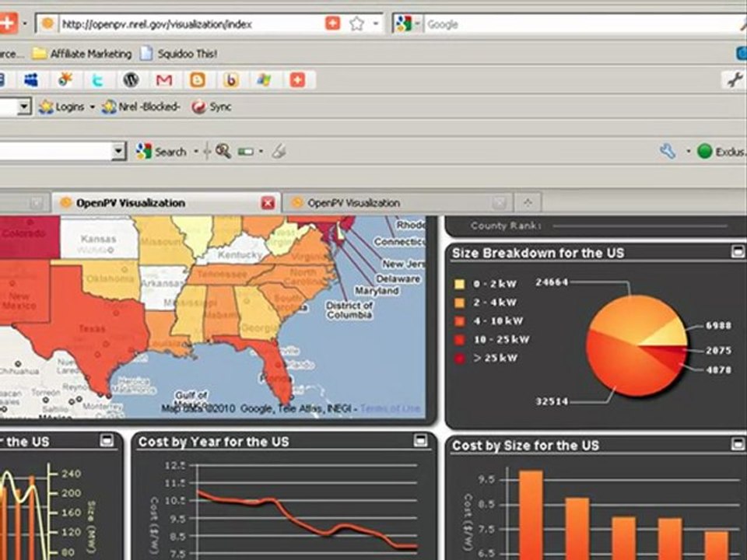Open the Logins menu
The width and height of the screenshot is (747, 560).
[x=65, y=107]
